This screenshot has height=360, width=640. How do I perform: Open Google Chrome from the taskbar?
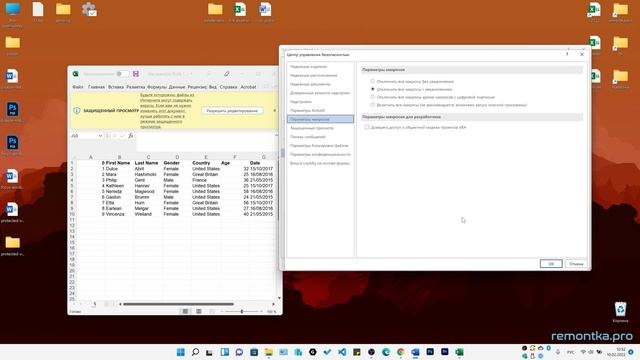[x=401, y=352]
